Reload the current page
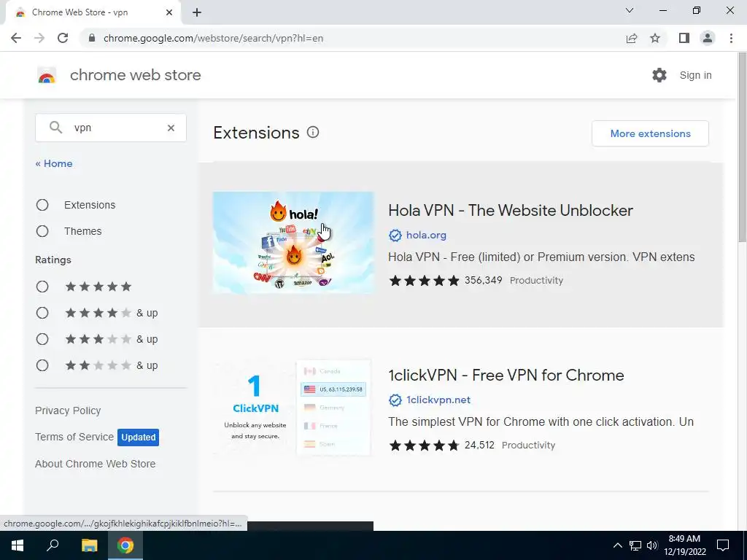Screen dimensions: 747x560 pyautogui.click(x=63, y=38)
